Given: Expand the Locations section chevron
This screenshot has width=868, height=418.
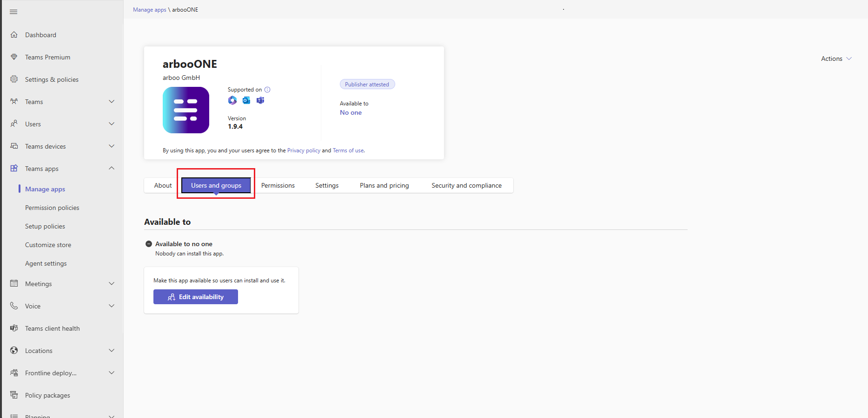Looking at the screenshot, I should click(112, 351).
